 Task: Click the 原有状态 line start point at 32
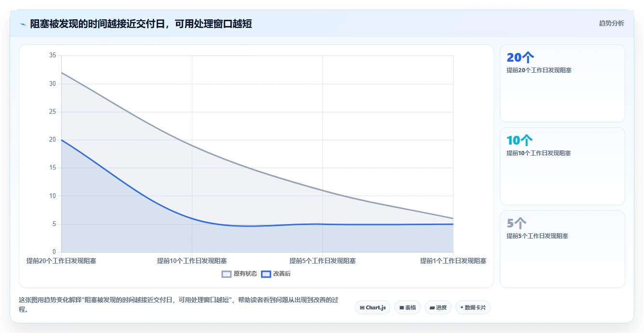tap(62, 73)
